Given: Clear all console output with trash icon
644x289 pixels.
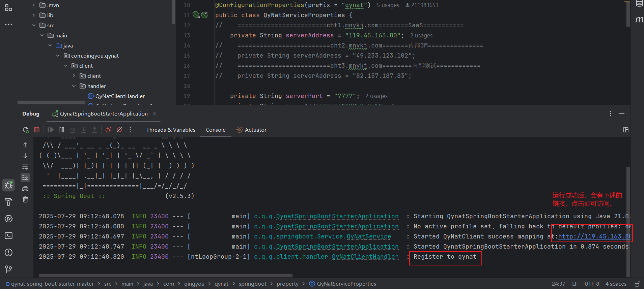Looking at the screenshot, I should coord(25,199).
